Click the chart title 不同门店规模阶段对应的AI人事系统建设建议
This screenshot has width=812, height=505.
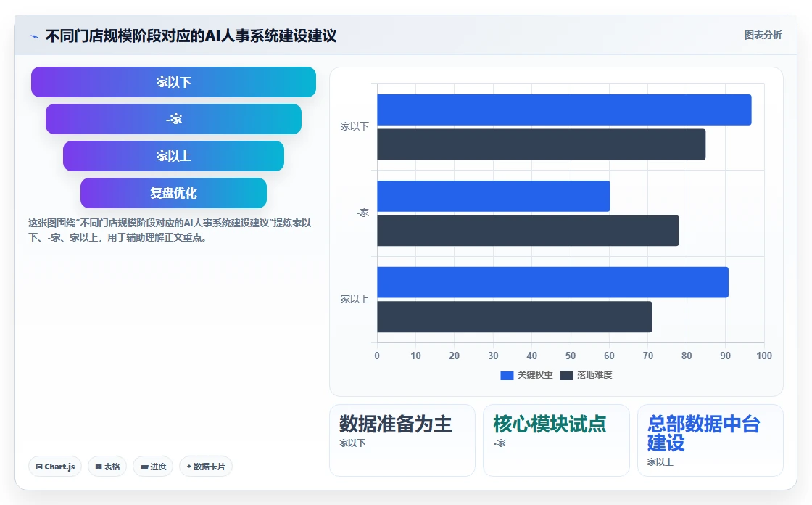pos(191,36)
